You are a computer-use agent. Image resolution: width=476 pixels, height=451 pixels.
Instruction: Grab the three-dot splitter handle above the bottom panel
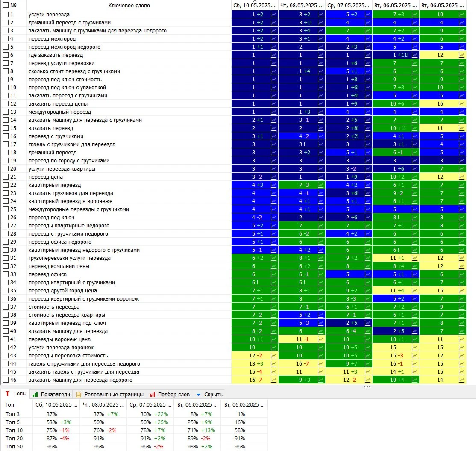point(367,387)
